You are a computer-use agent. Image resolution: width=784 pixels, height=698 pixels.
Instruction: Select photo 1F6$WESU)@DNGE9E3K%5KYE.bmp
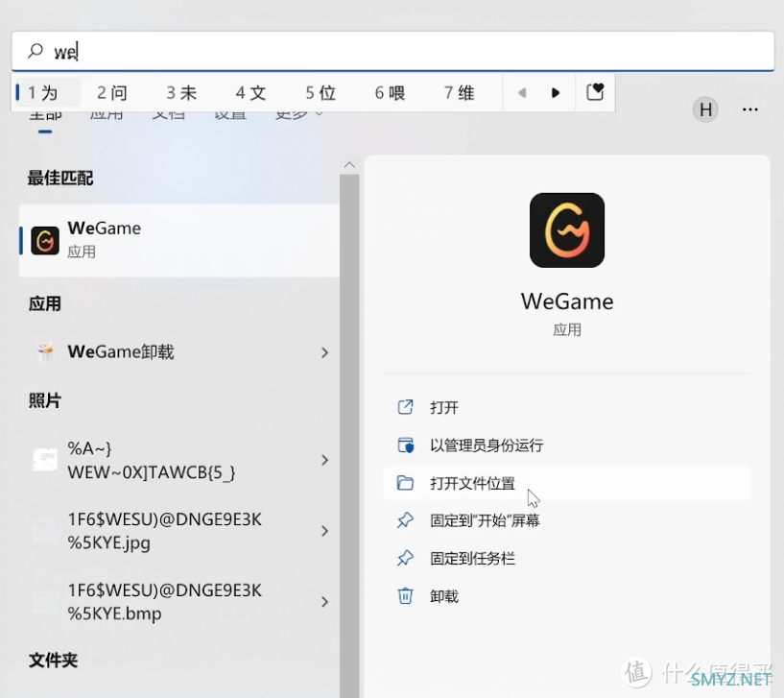point(179,601)
